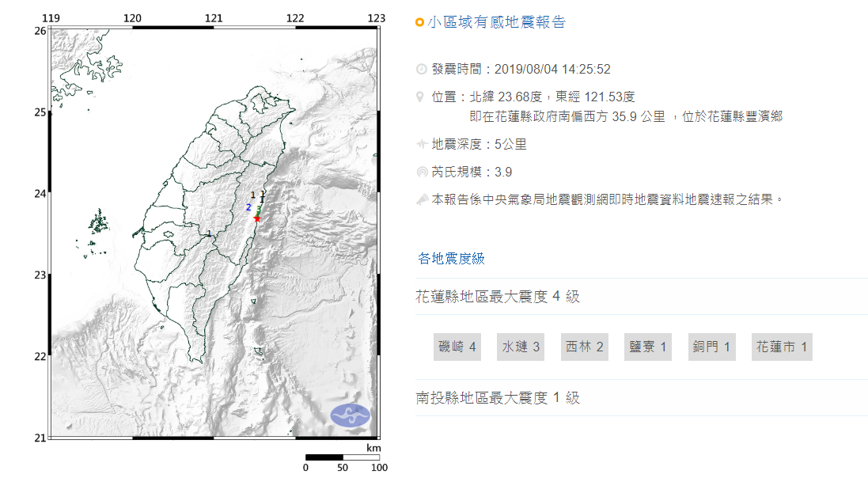Select the 磯崎 4 station button
868x493 pixels.
(457, 347)
